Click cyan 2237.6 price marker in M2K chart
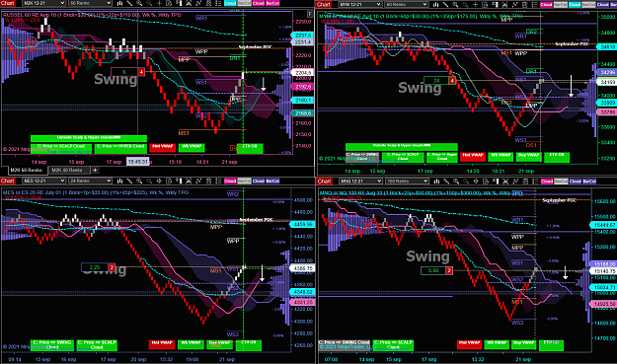Screen dimensions: 617x364 pos(302,36)
